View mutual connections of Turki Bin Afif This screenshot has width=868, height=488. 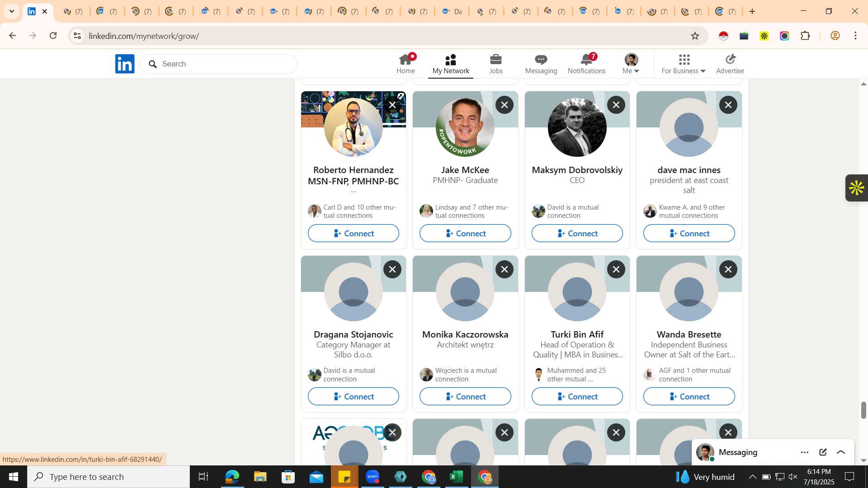[x=577, y=375]
